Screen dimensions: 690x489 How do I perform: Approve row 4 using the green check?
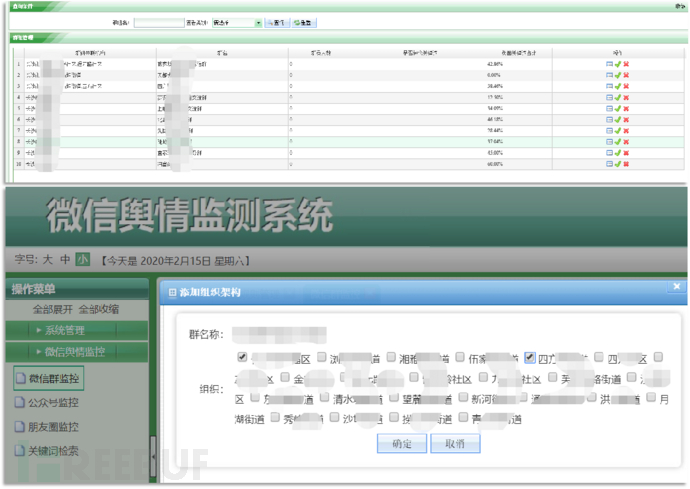(x=618, y=97)
